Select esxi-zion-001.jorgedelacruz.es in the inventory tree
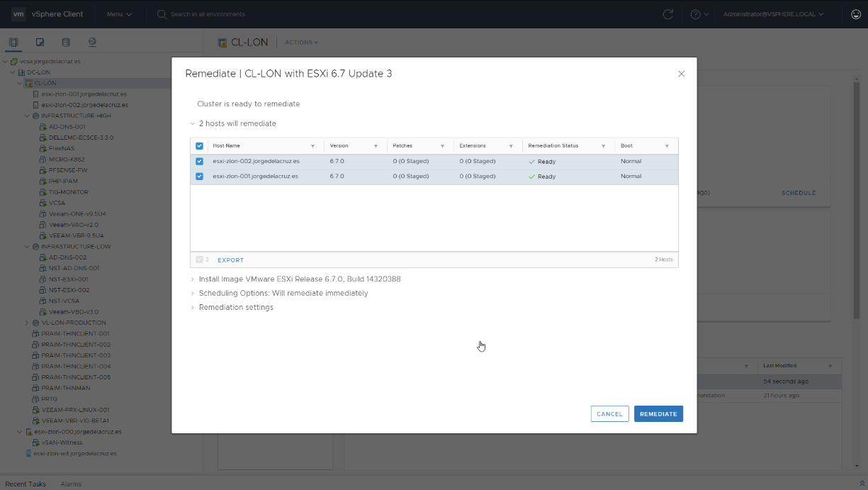 point(84,94)
